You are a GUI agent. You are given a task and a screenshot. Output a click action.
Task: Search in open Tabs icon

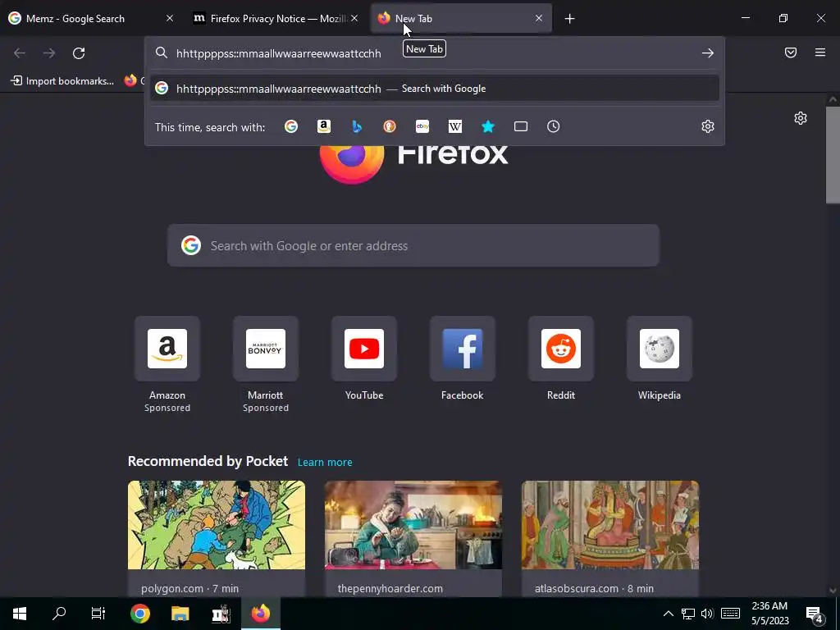point(521,126)
